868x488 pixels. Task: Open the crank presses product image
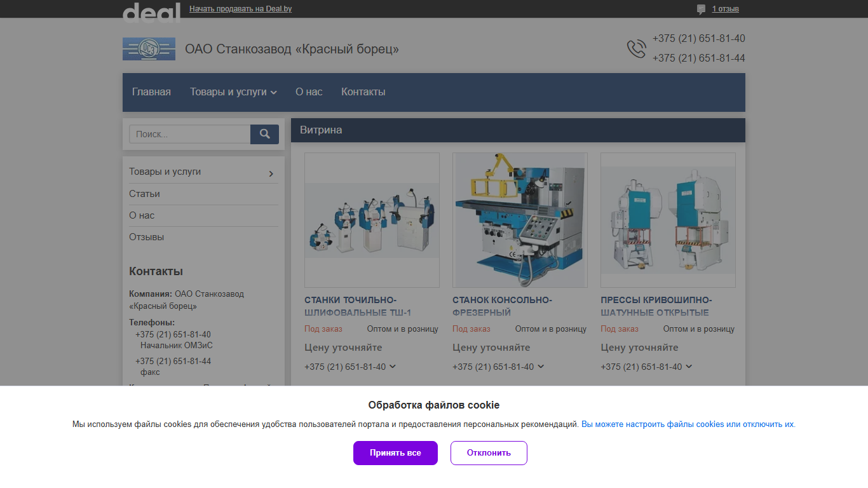(668, 220)
